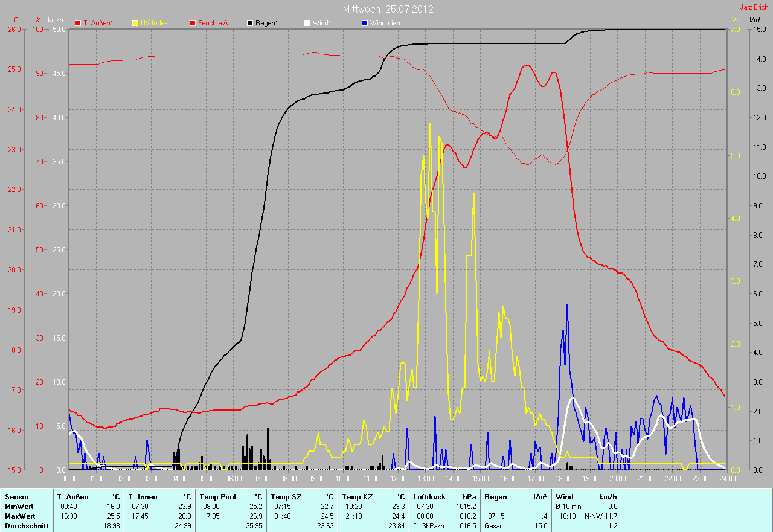Viewport: 773px width, 532px height.
Task: Click the "Temp Pool" column header
Action: 217,497
